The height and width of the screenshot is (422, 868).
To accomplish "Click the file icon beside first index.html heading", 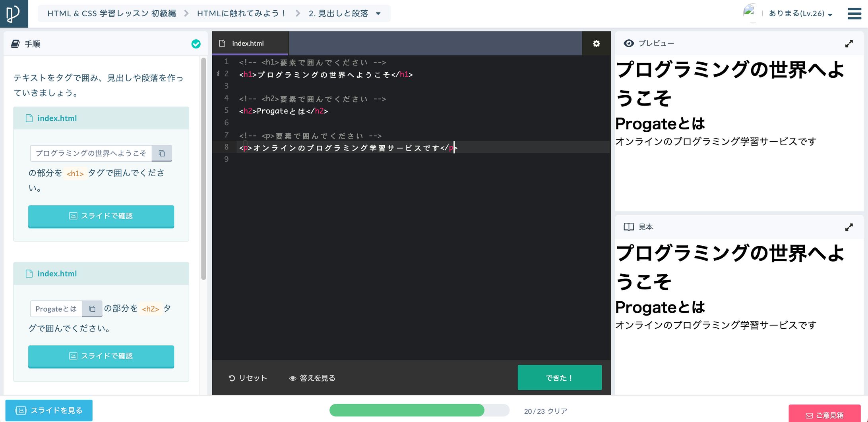I will (x=29, y=118).
